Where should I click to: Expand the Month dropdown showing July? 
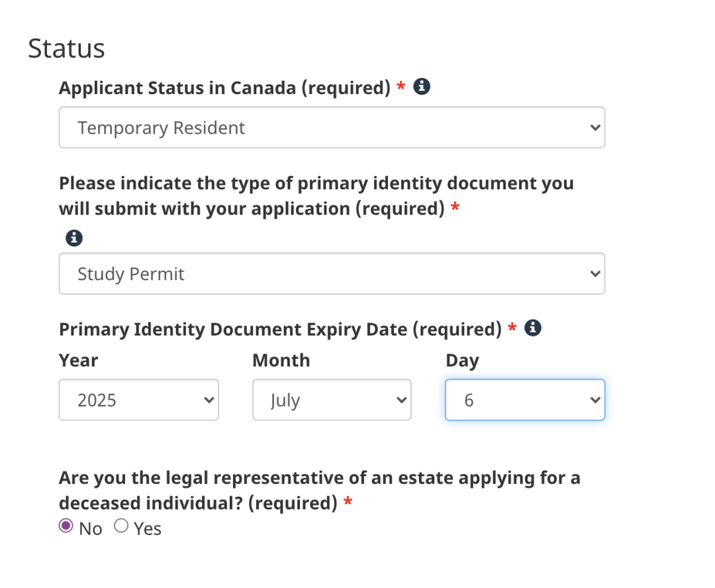click(332, 399)
